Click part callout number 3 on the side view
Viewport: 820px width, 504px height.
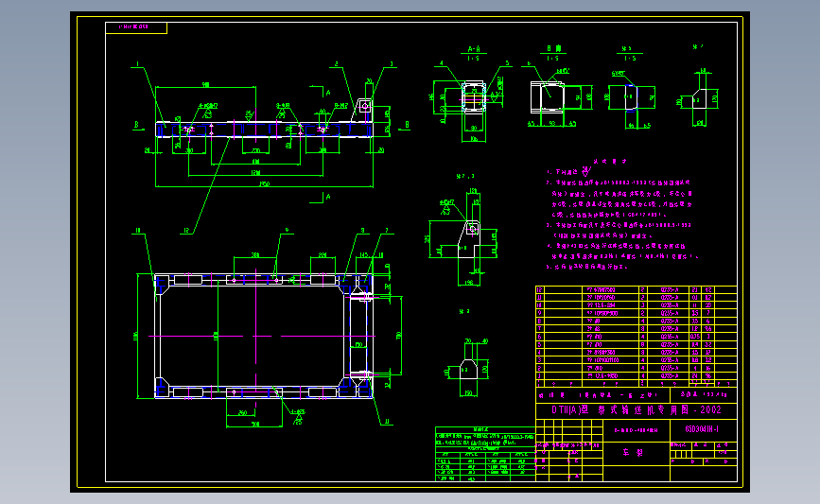pyautogui.click(x=392, y=64)
